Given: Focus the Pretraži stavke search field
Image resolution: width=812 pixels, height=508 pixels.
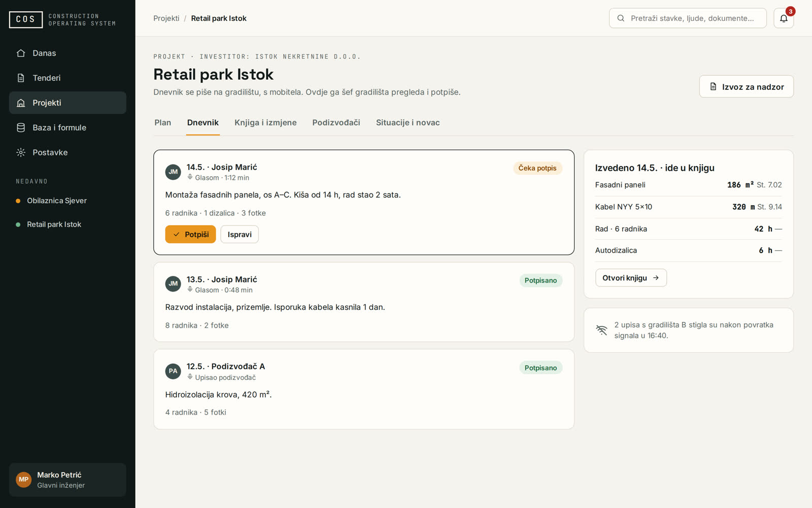Looking at the screenshot, I should 688,18.
